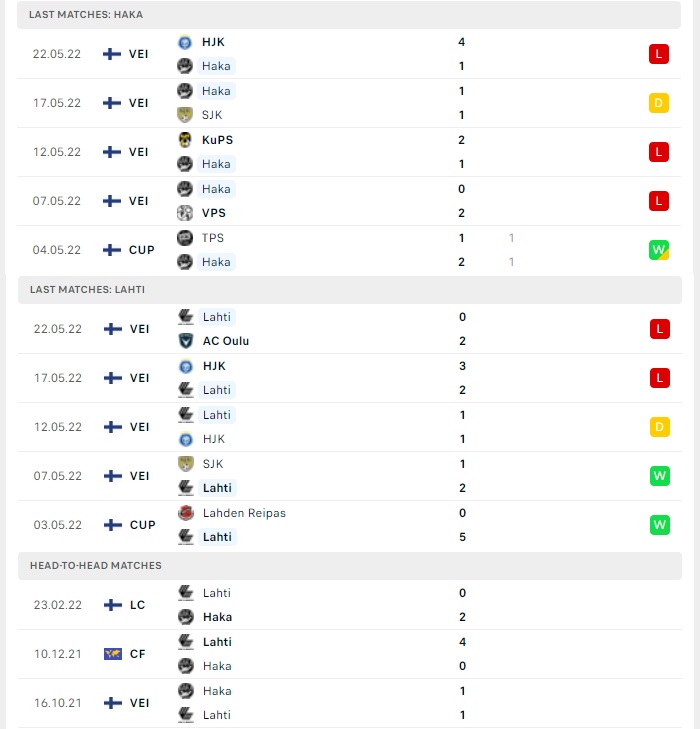Click the green W badge for Lahden Reipas match
Image resolution: width=700 pixels, height=729 pixels.
tap(660, 525)
